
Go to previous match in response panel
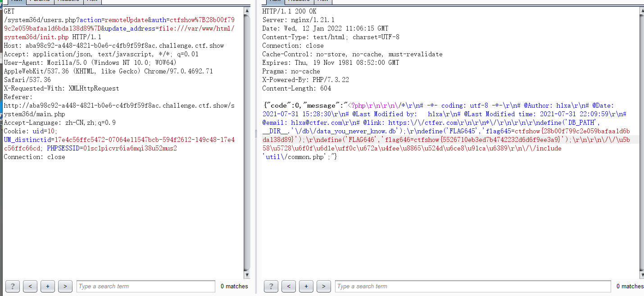pos(289,286)
